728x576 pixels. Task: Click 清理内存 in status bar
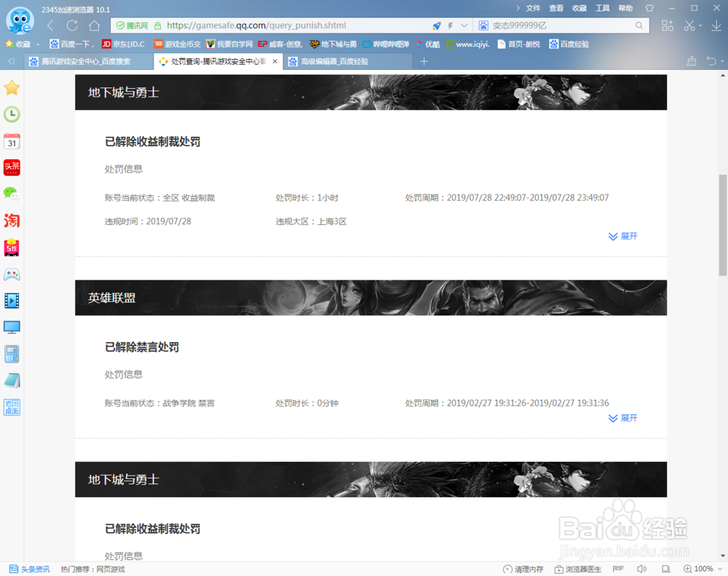[x=523, y=569]
